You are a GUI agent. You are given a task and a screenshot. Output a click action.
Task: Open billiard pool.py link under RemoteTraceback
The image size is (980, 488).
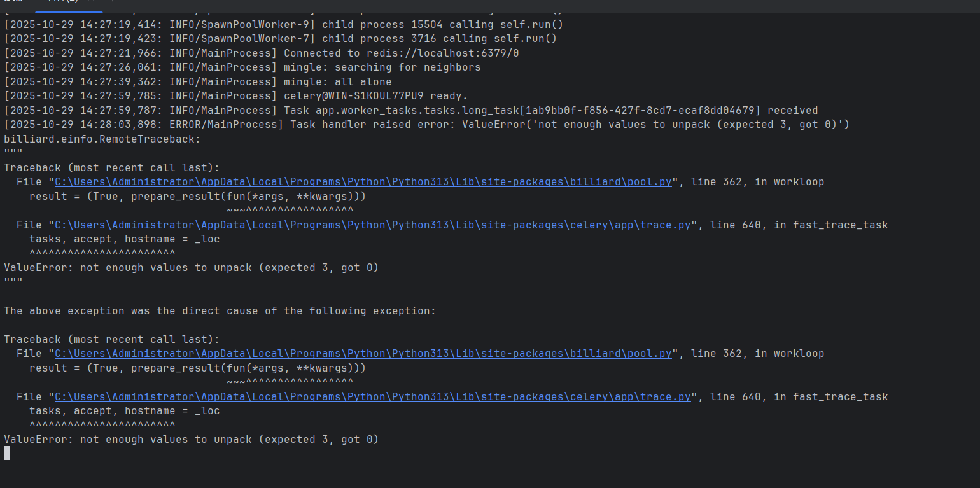363,182
